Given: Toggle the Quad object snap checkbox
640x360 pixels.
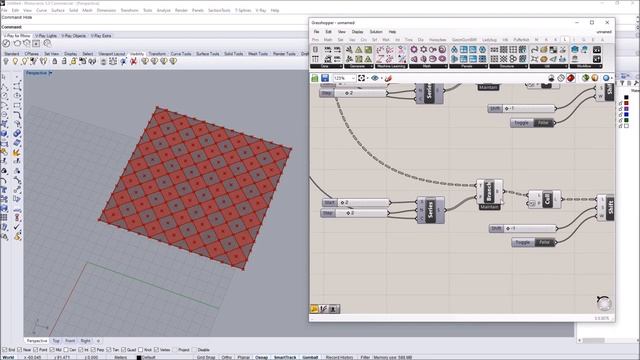Looking at the screenshot, I should click(123, 350).
